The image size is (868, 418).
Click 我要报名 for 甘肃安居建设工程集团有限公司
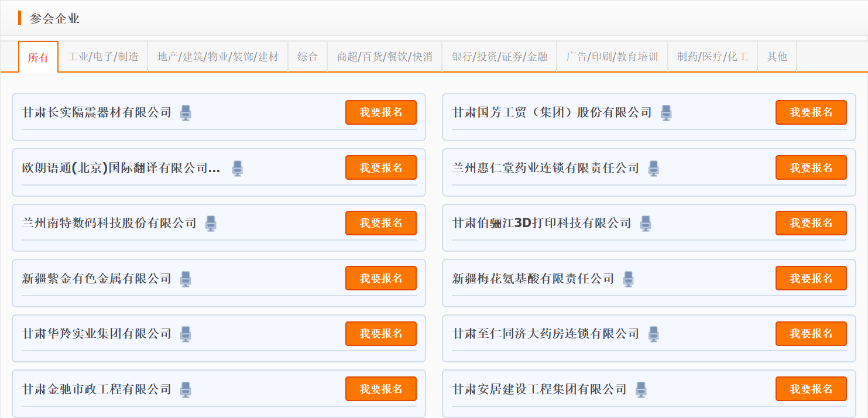[x=811, y=389]
